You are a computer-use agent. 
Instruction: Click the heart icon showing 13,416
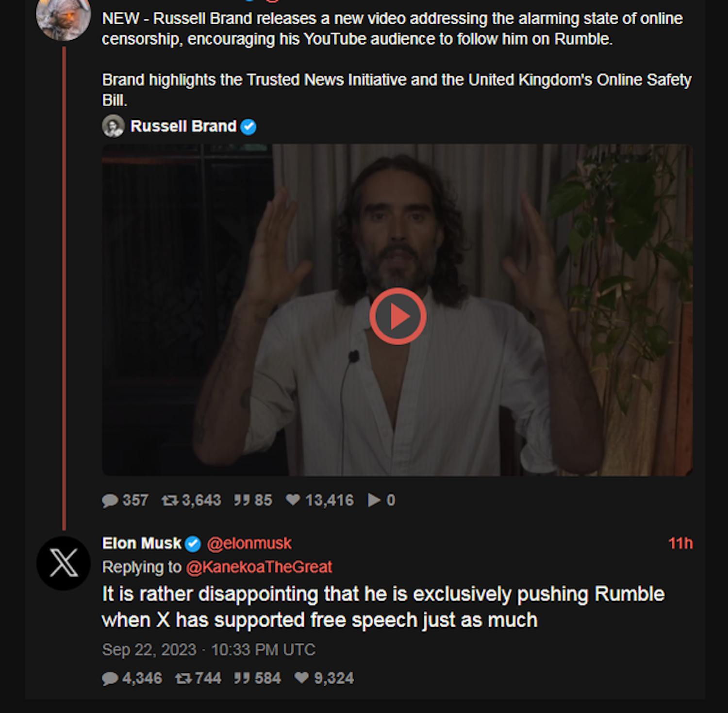pos(293,500)
